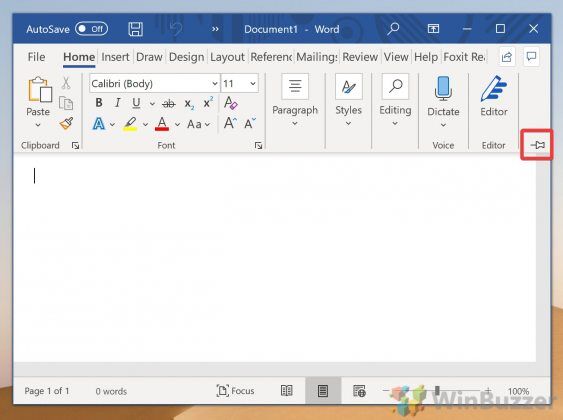Switch to the Draw tab
563x420 pixels.
click(149, 57)
